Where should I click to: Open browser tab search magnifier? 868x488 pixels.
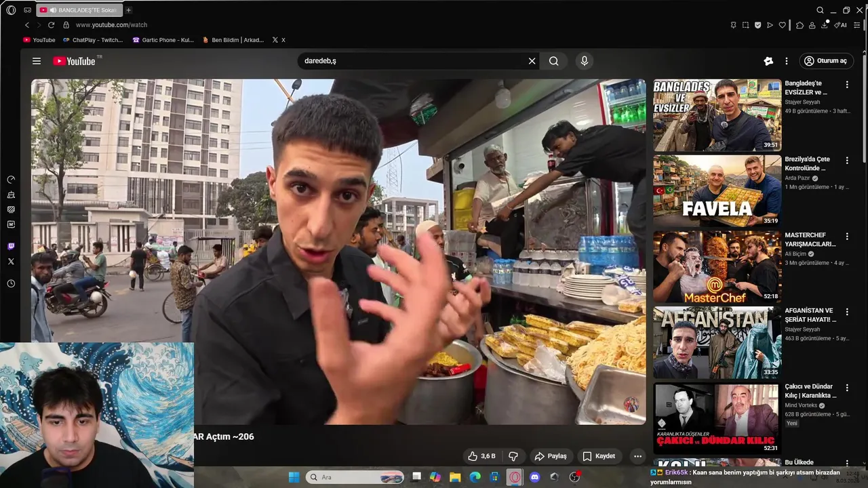820,10
